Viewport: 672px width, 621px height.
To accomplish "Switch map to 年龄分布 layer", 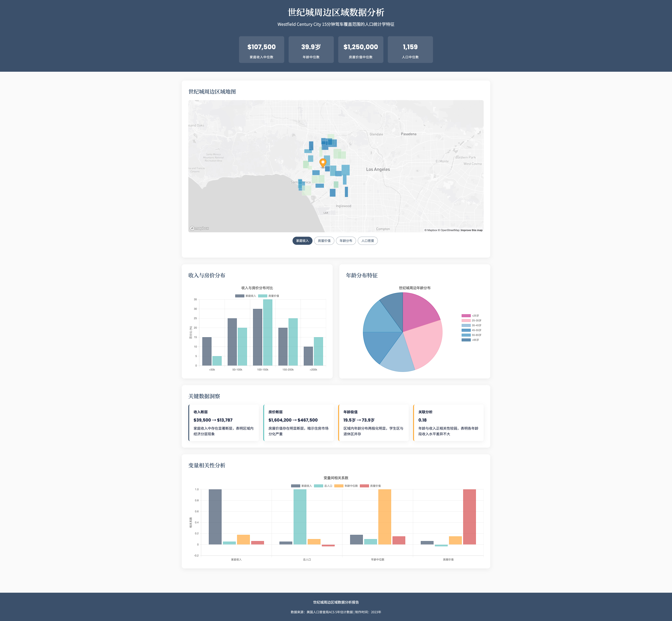I will click(346, 241).
